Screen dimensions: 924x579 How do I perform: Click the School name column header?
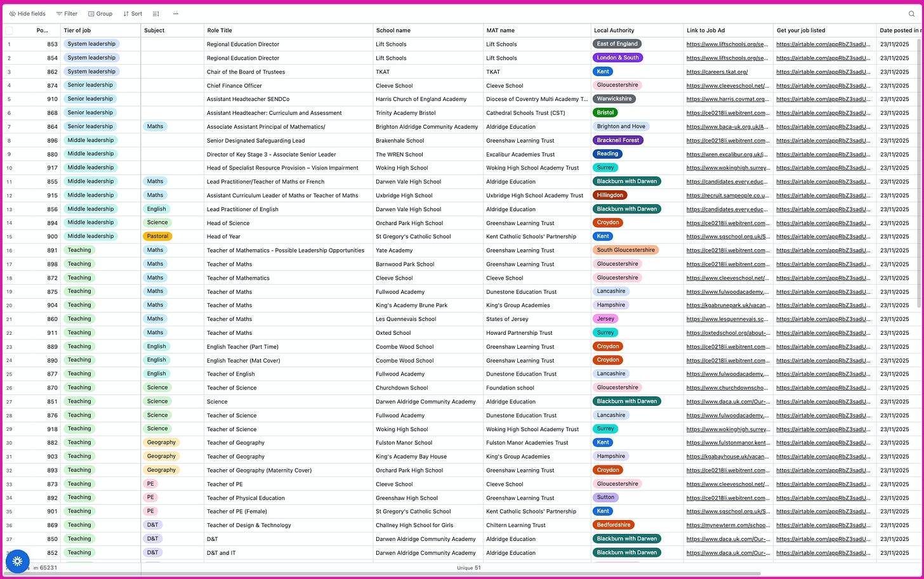(428, 30)
